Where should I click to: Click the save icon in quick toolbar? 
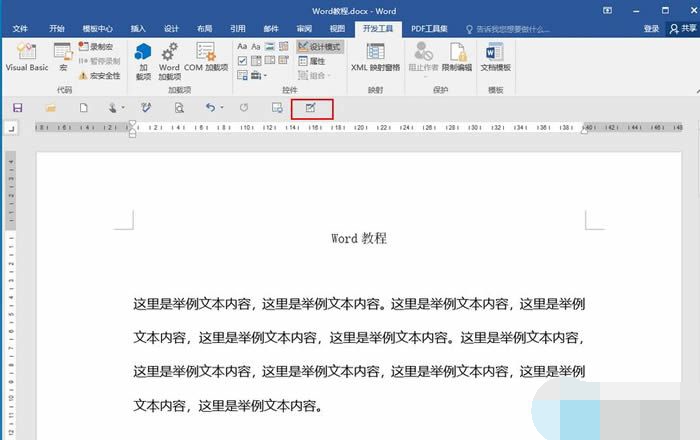(x=17, y=108)
